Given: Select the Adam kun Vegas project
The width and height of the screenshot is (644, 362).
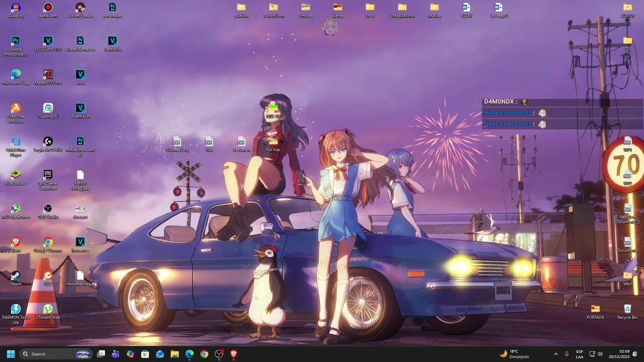Looking at the screenshot, I should [80, 111].
